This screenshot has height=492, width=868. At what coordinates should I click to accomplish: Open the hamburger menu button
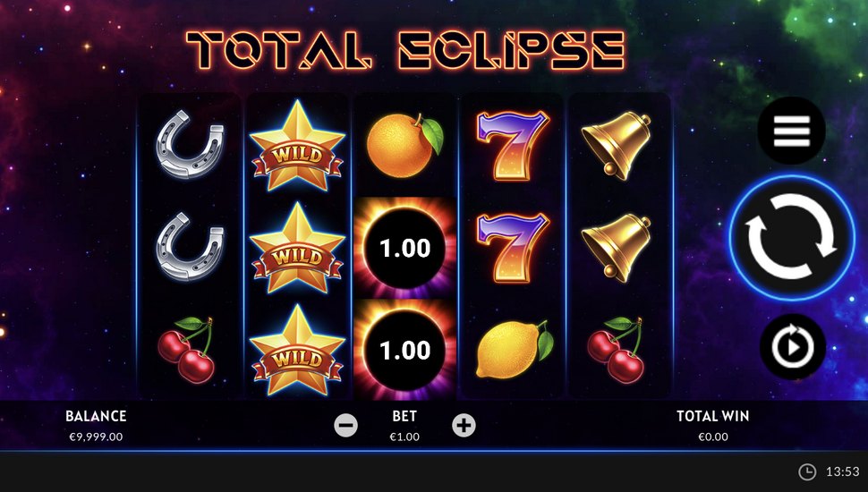792,130
